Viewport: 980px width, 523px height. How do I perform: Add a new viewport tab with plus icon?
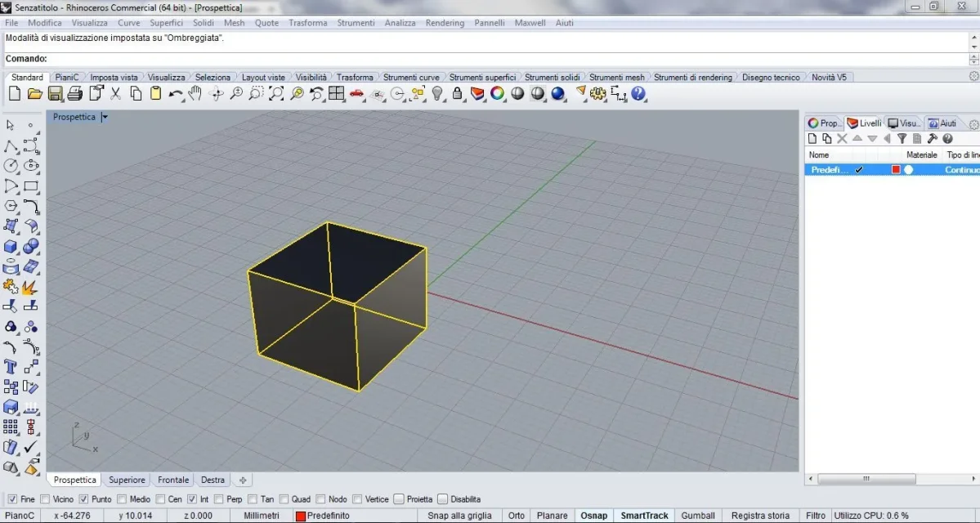[x=243, y=480]
